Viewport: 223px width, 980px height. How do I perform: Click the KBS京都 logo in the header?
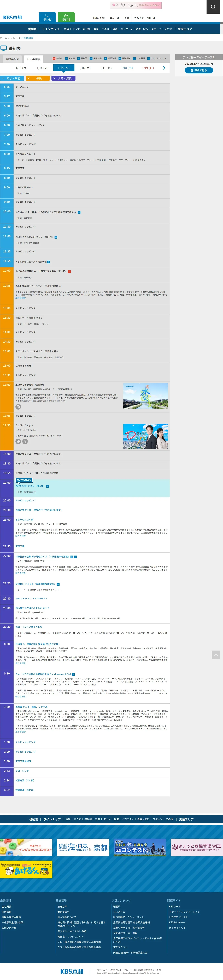[x=13, y=17]
